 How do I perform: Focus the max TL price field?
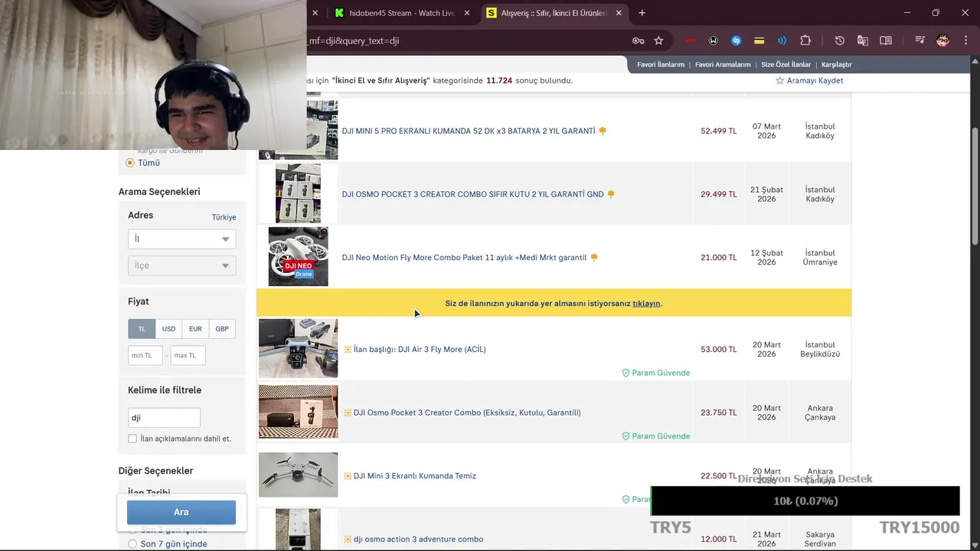188,355
